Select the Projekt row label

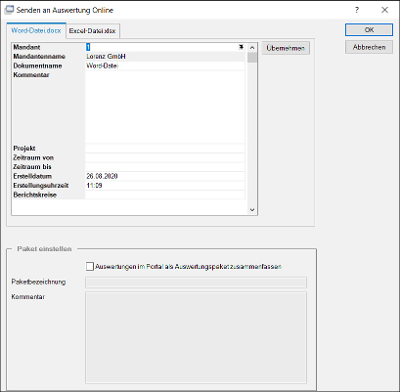coord(24,148)
